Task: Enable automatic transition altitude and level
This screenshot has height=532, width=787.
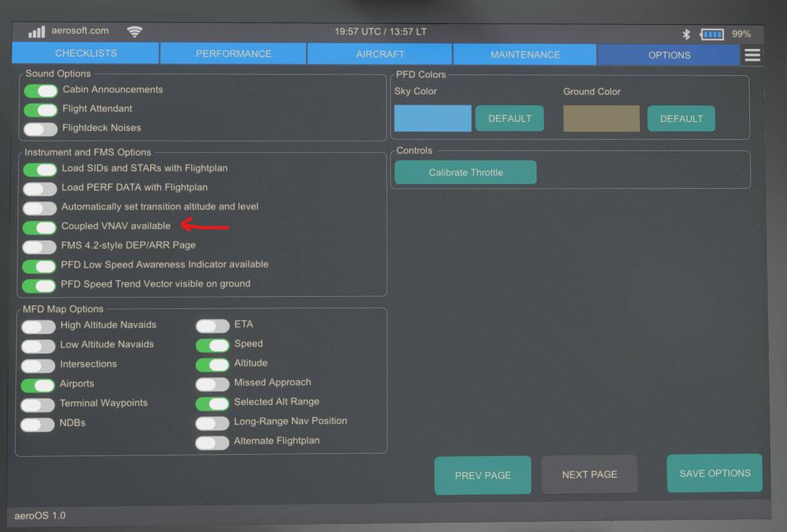Action: coord(40,208)
